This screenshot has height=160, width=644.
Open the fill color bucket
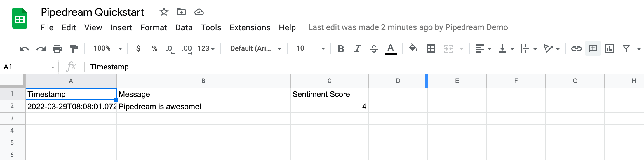(x=413, y=48)
